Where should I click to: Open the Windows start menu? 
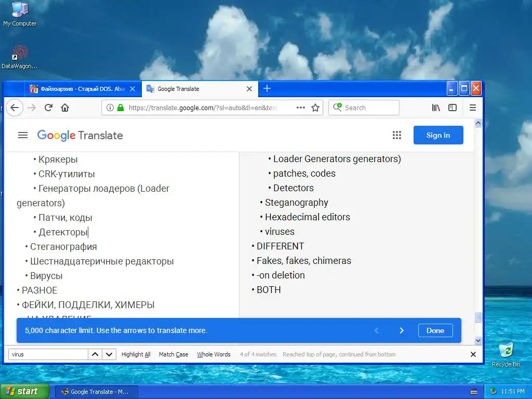click(24, 391)
